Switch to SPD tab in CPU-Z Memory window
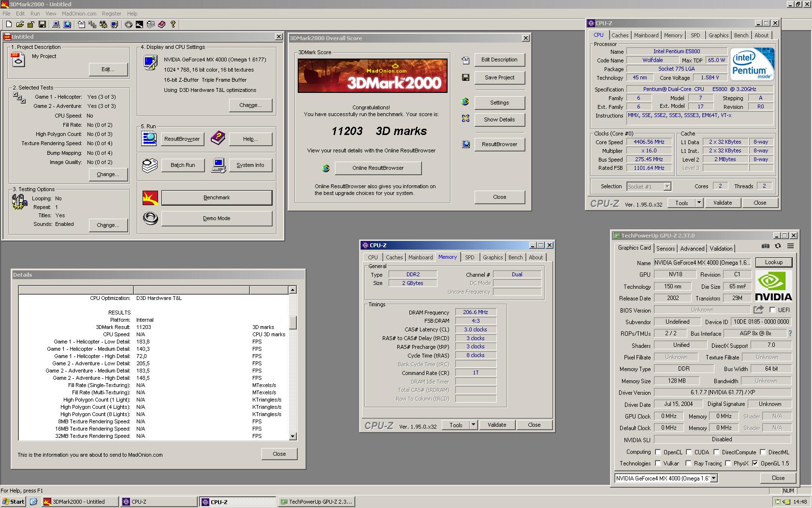This screenshot has height=508, width=812. tap(470, 257)
